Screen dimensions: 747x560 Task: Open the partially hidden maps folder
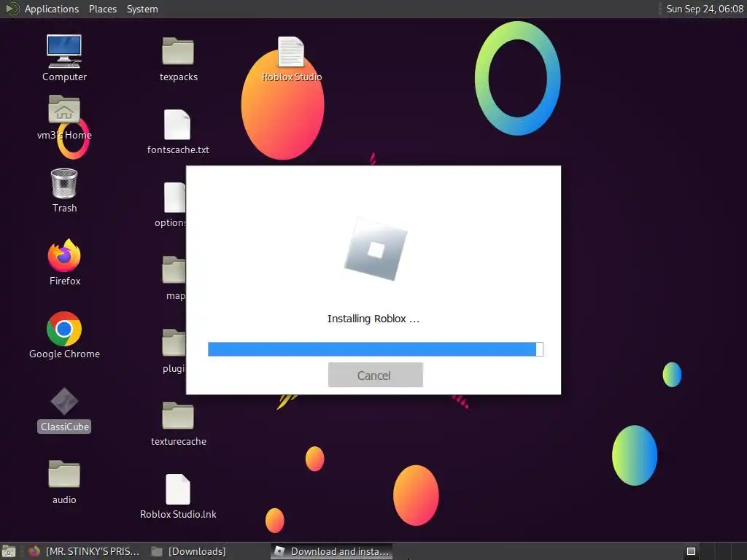point(174,278)
